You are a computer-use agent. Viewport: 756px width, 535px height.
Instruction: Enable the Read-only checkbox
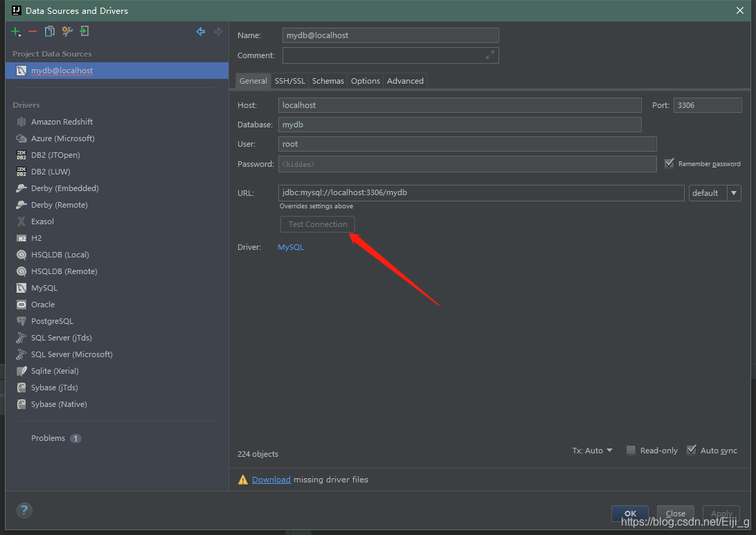pos(631,450)
